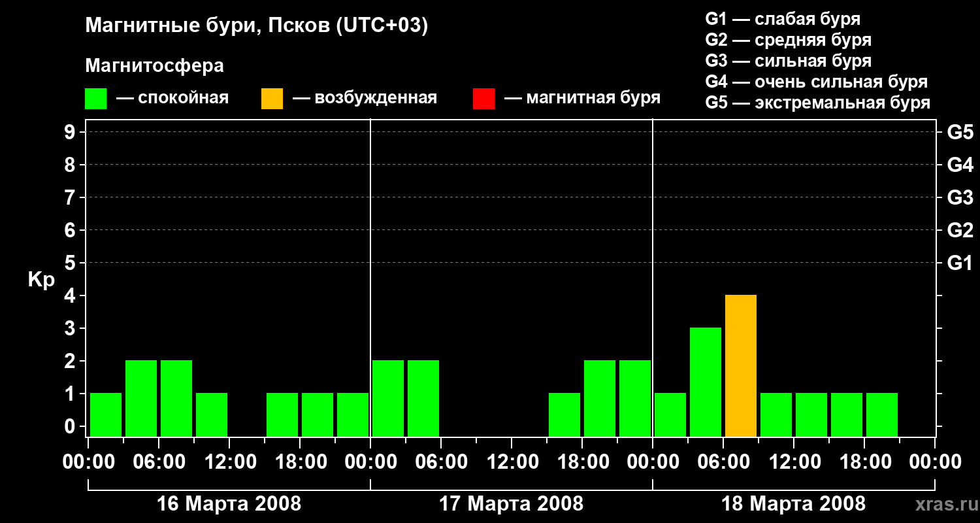The image size is (980, 523).
Task: Click the 'Магнитосфера' subtitle text
Action: click(154, 66)
